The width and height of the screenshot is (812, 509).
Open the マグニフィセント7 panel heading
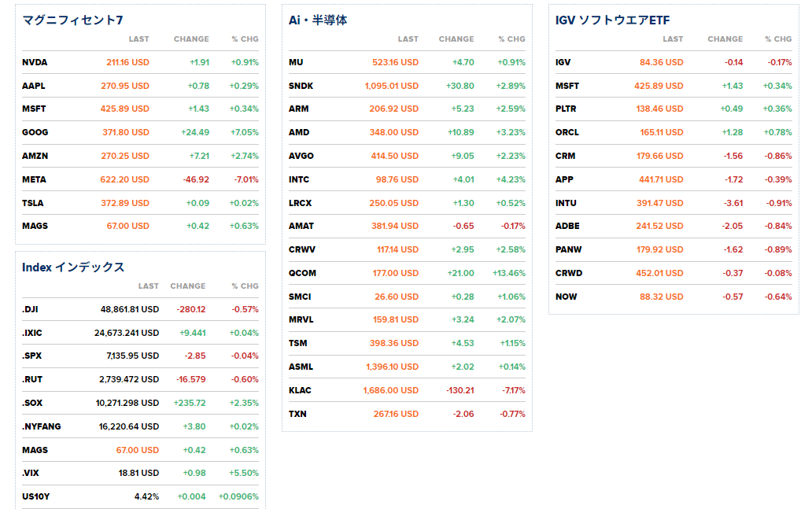coord(72,20)
